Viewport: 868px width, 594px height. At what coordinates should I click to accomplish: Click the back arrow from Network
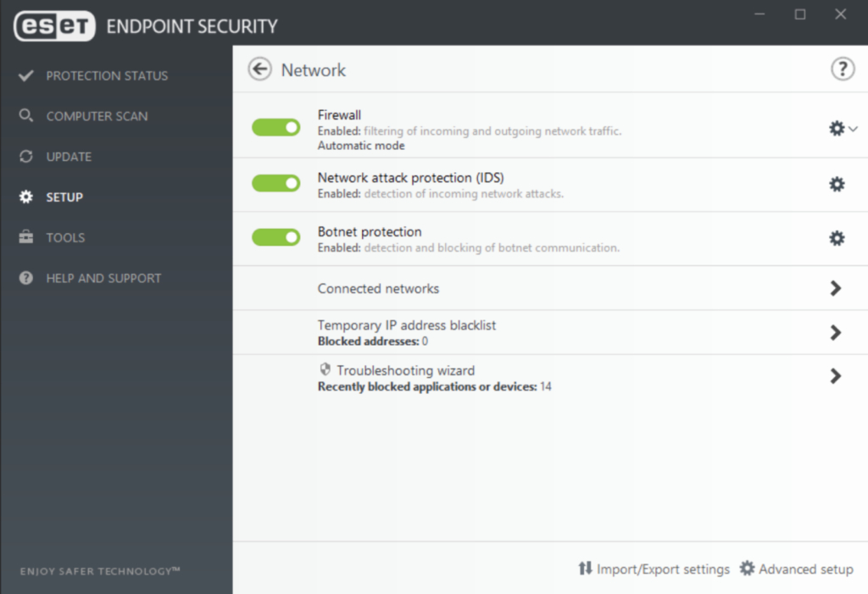point(259,69)
